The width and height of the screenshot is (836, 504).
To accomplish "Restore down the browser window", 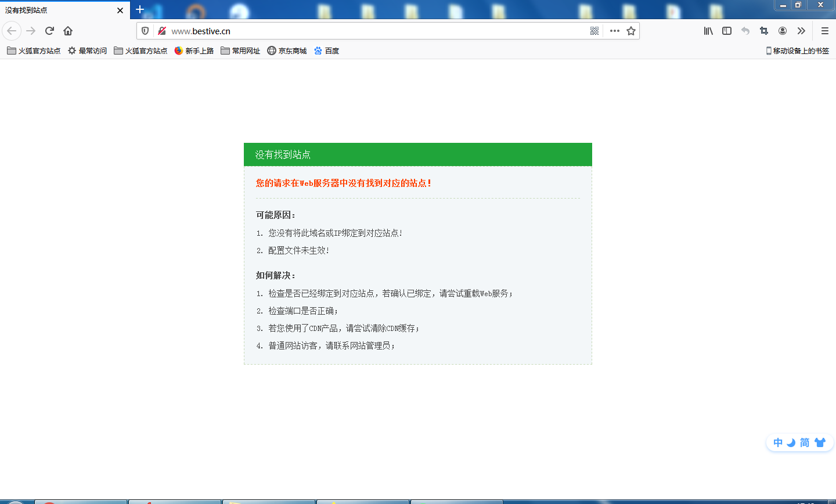I will (x=798, y=5).
